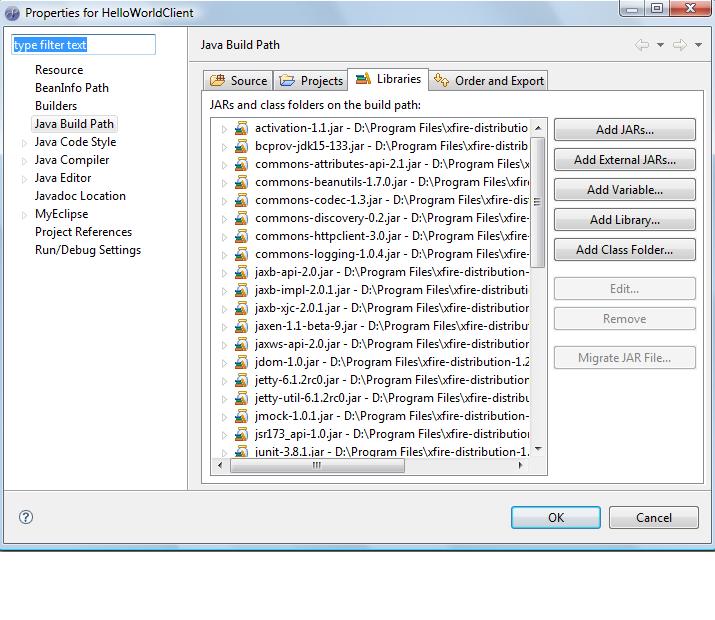Click the jar list vertical scrollbar thumb

(x=538, y=202)
